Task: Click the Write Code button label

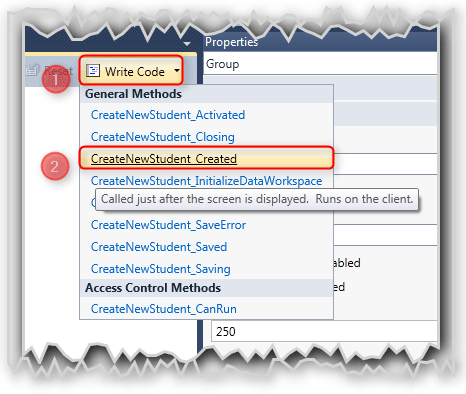Action: tap(135, 71)
